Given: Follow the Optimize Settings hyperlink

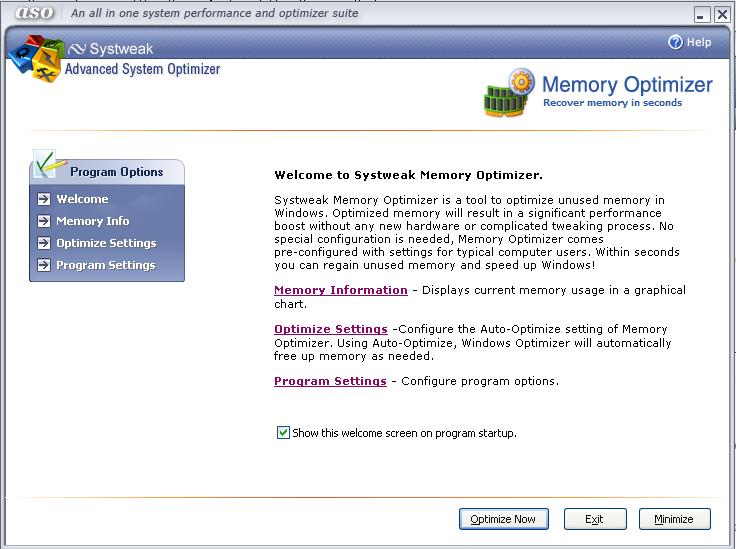Looking at the screenshot, I should (x=331, y=329).
